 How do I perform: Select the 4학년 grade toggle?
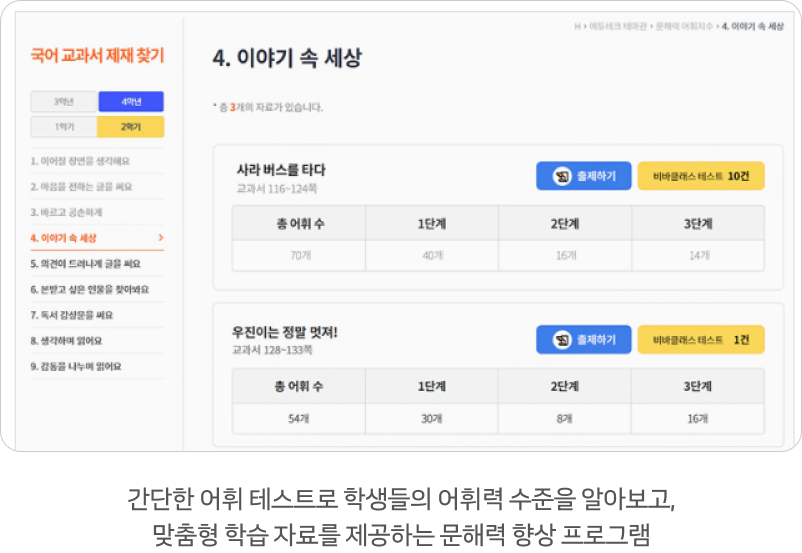(x=131, y=101)
